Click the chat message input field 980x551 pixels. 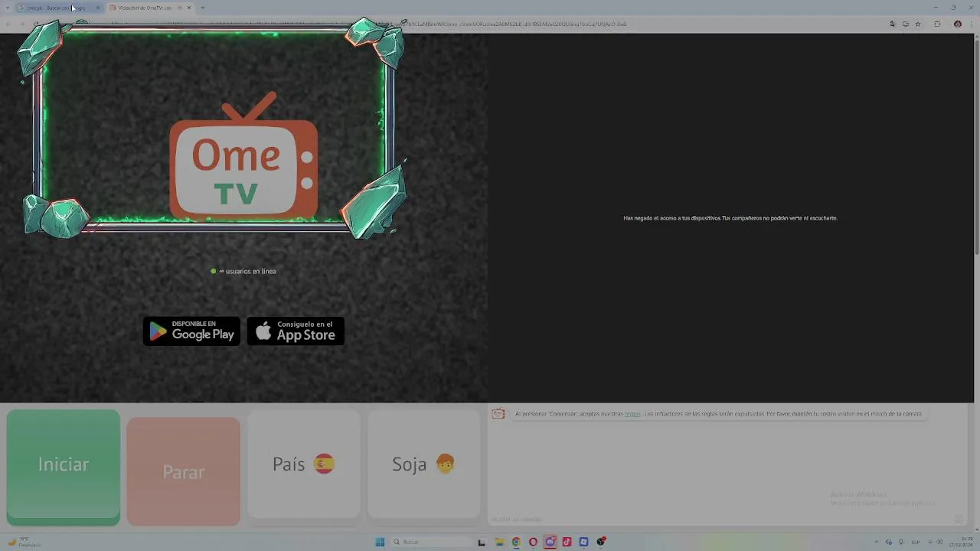pyautogui.click(x=720, y=520)
